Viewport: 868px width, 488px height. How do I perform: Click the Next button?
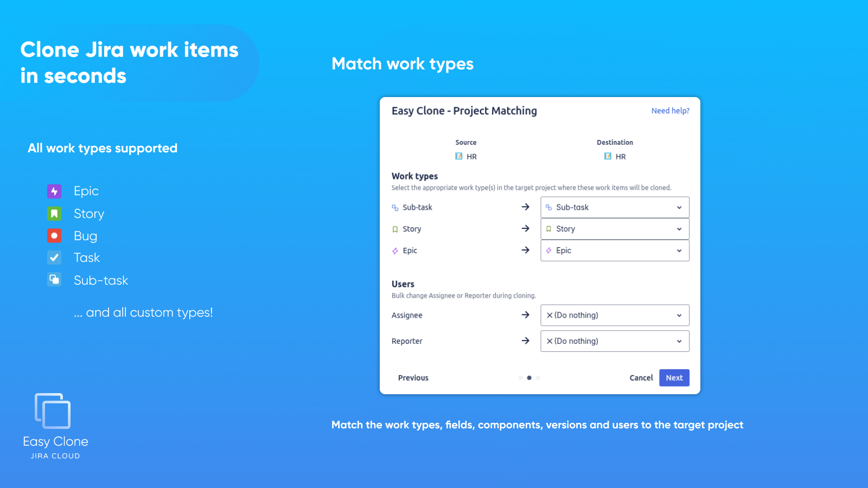pyautogui.click(x=674, y=378)
